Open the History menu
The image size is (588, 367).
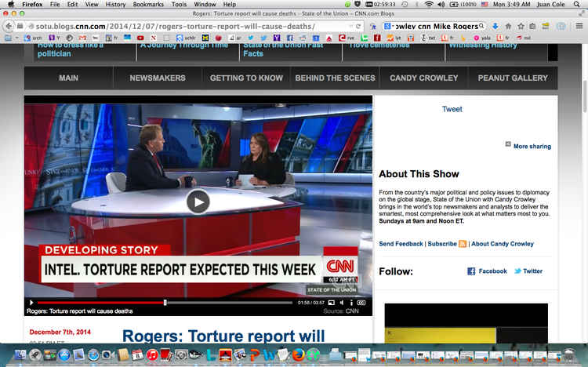[x=115, y=5]
